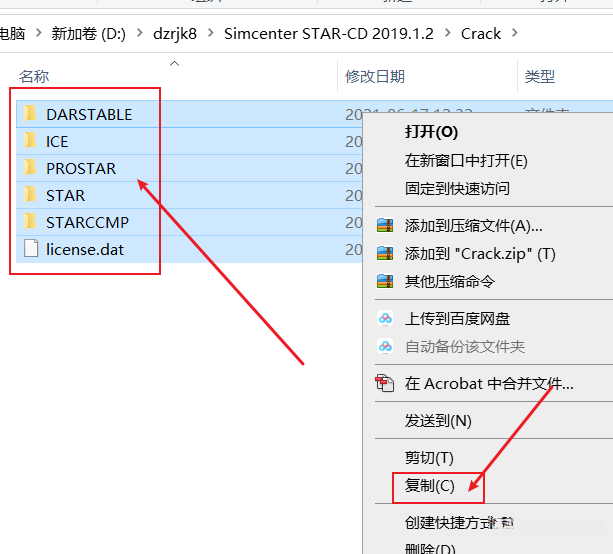Viewport: 613px width, 554px height.
Task: Select 添加到压缩文件(A)... option
Action: pos(473,226)
